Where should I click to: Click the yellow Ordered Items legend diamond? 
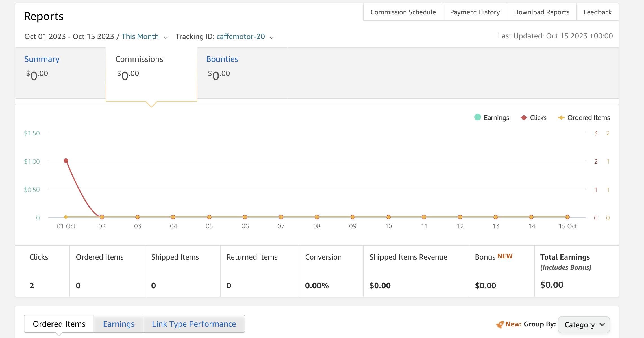coord(561,118)
